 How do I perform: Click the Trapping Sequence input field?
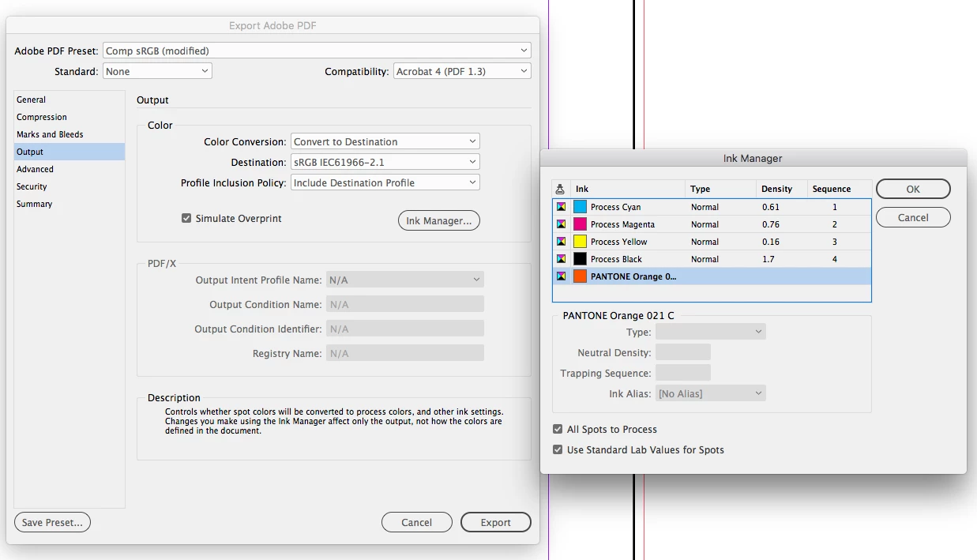[683, 373]
